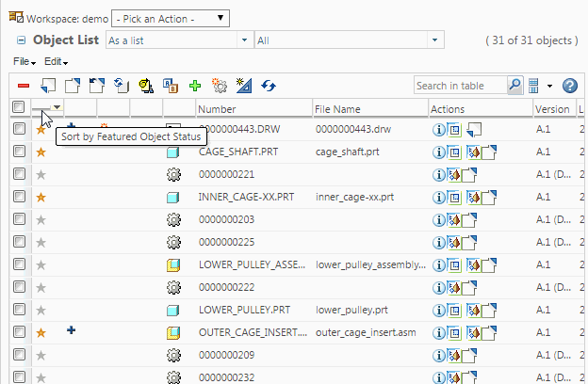Select checkbox for LOWER_PULLEY.PRT row
Screen dimensions: 588x384
click(x=19, y=310)
